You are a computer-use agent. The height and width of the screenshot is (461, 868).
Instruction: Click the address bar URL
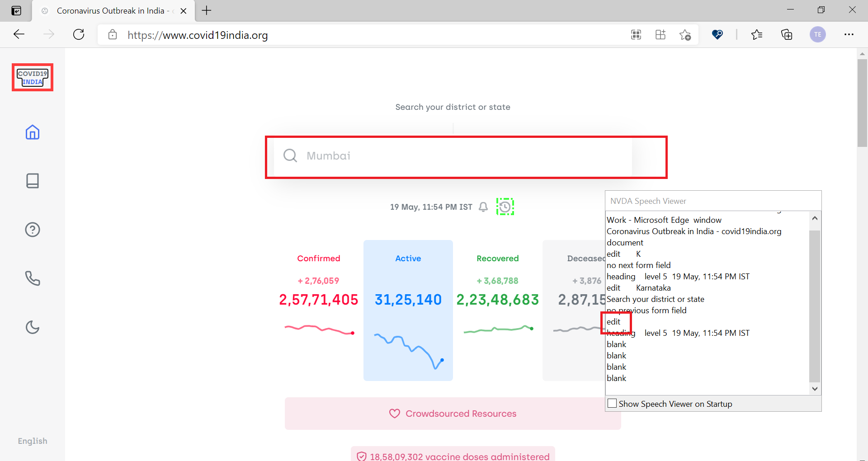[198, 35]
